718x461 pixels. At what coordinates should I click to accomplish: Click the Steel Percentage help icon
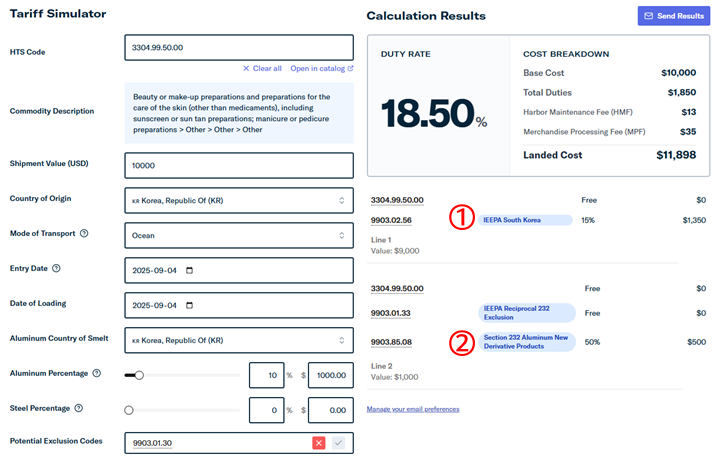(x=79, y=408)
